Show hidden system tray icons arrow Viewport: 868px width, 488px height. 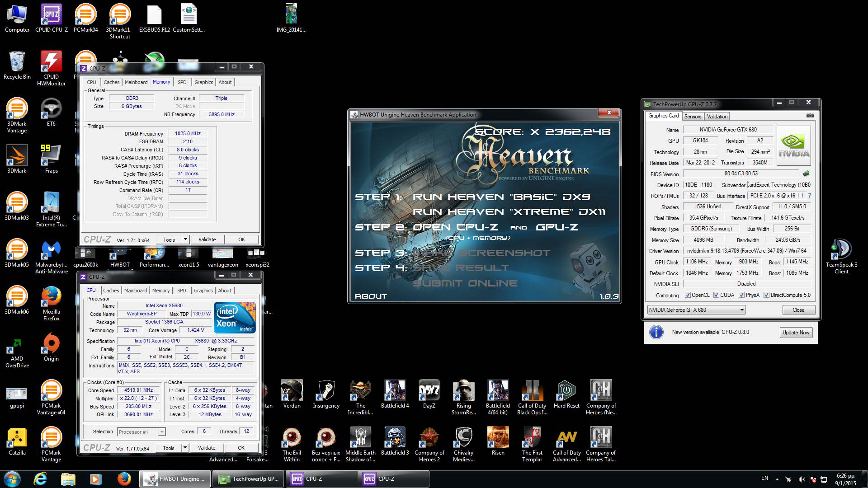click(x=777, y=479)
